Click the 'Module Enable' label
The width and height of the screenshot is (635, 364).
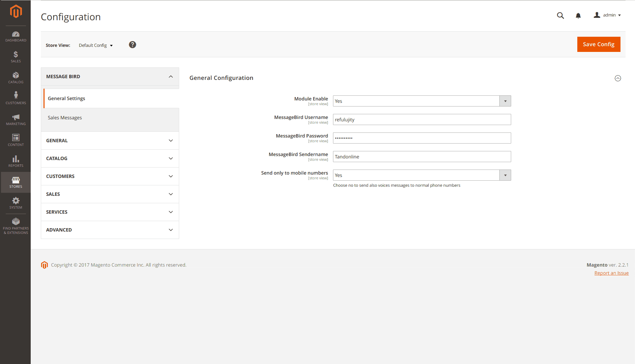point(311,99)
